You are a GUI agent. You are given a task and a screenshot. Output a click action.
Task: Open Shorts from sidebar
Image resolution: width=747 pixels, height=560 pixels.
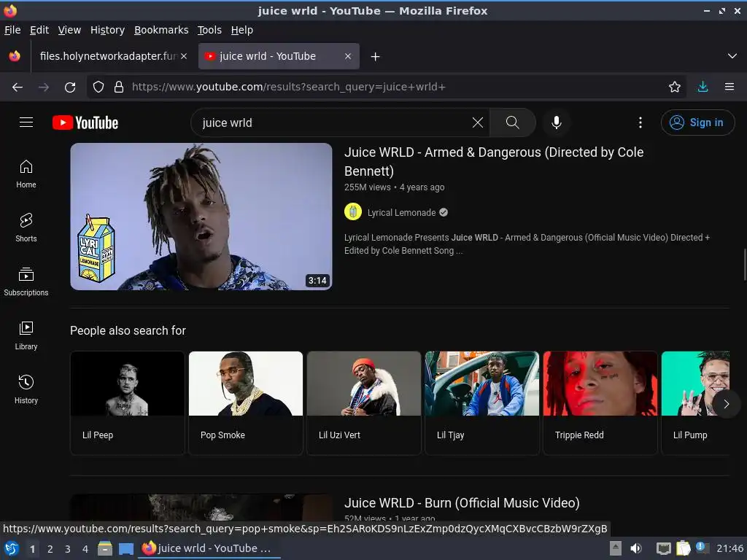coord(26,227)
